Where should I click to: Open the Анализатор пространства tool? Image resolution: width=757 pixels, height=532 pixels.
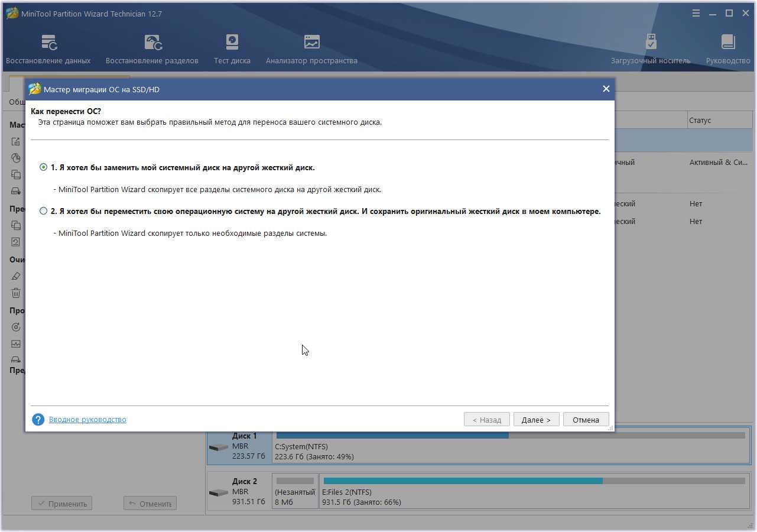311,50
